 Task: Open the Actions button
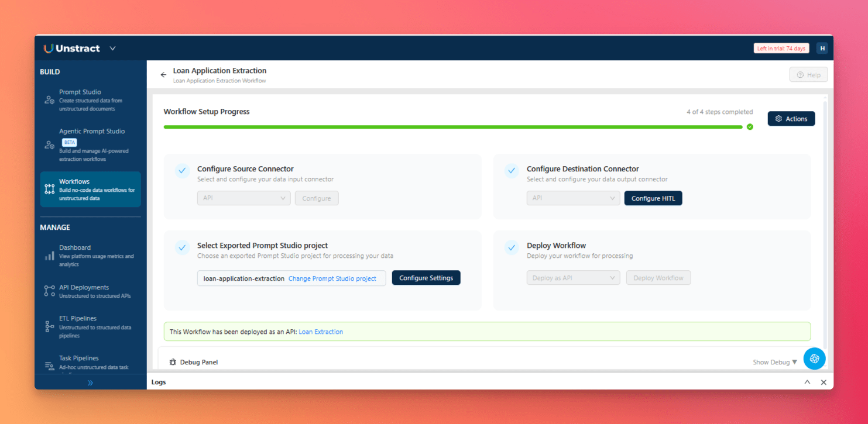pos(791,119)
